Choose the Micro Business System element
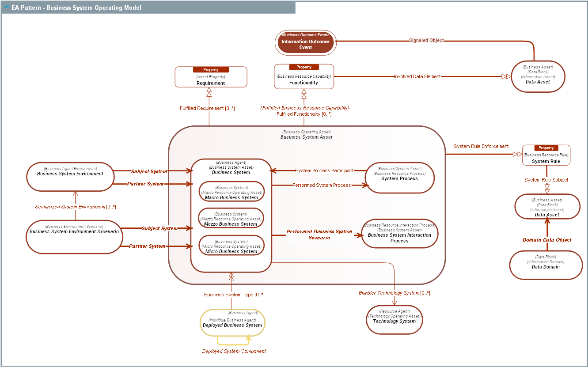 click(231, 246)
